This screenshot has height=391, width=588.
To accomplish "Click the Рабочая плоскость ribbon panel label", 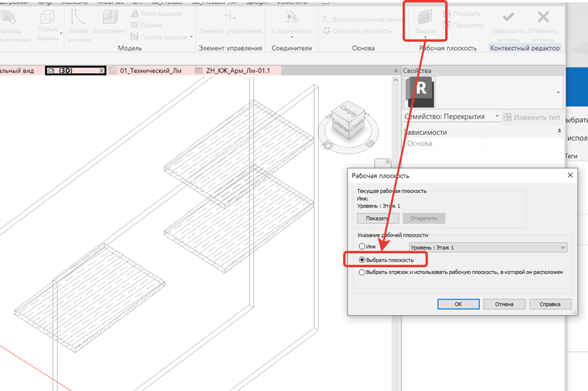I will [x=448, y=48].
